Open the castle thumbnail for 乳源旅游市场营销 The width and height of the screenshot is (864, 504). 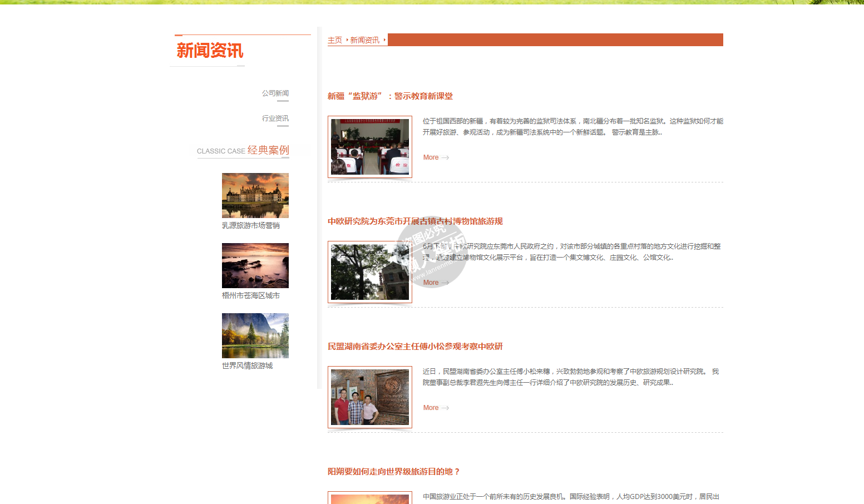(255, 195)
